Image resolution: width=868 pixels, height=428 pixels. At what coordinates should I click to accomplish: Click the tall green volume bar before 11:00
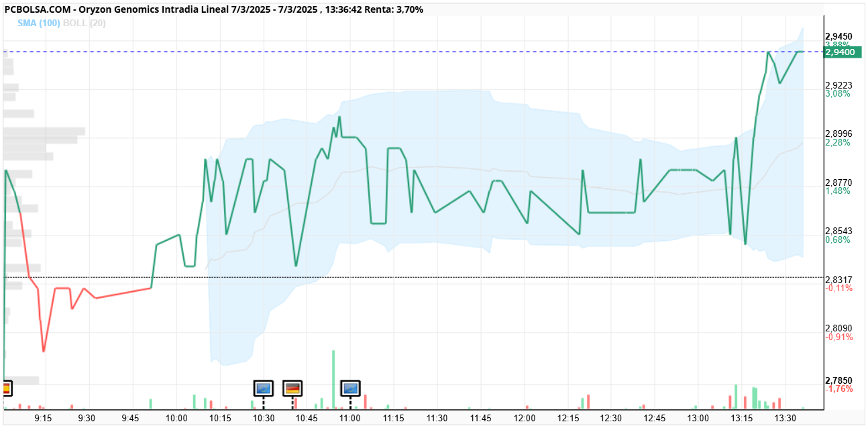click(x=333, y=378)
